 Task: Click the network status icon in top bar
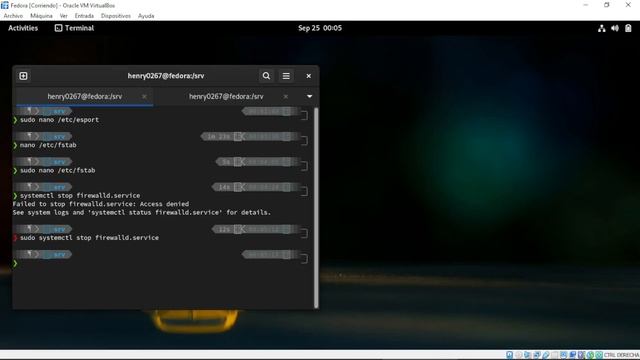602,28
